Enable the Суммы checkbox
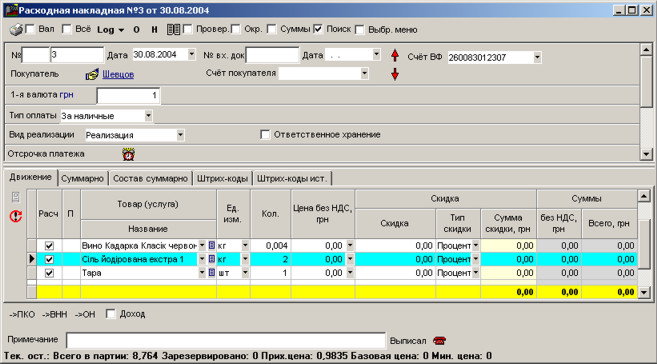This screenshot has width=657, height=364. pos(272,29)
